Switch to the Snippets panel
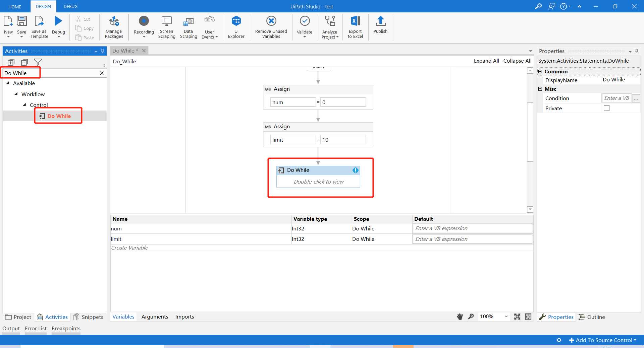 (x=89, y=317)
